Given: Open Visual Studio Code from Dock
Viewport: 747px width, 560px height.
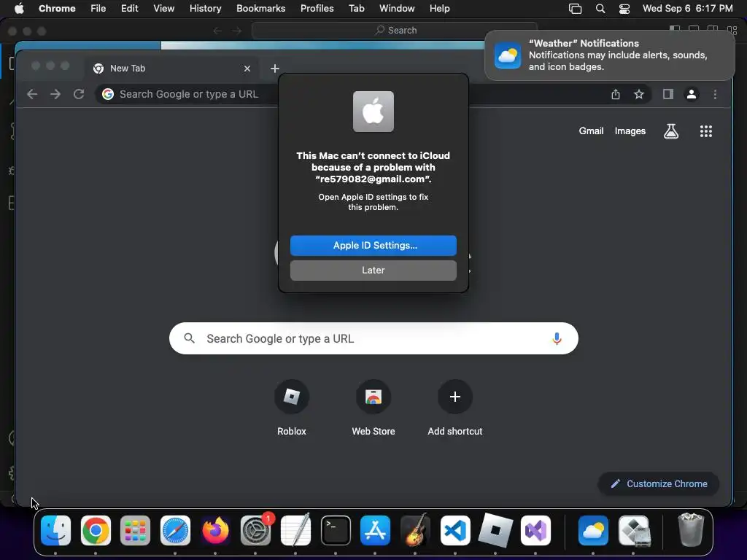Looking at the screenshot, I should (455, 531).
